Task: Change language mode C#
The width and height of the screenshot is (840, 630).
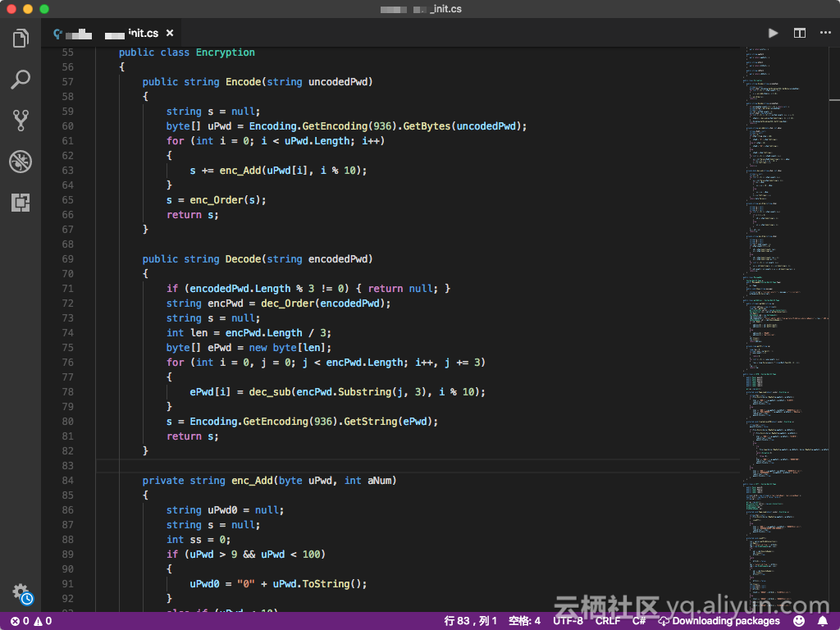Action: [638, 621]
